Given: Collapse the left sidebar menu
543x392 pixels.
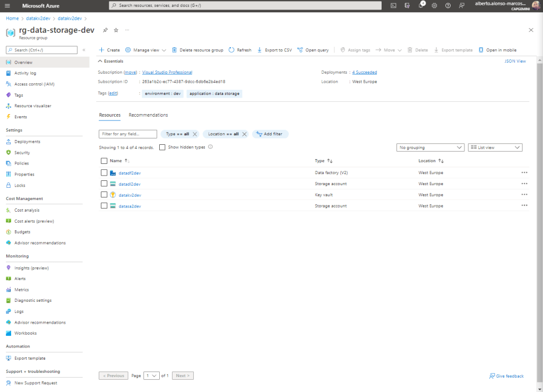Looking at the screenshot, I should [83, 50].
